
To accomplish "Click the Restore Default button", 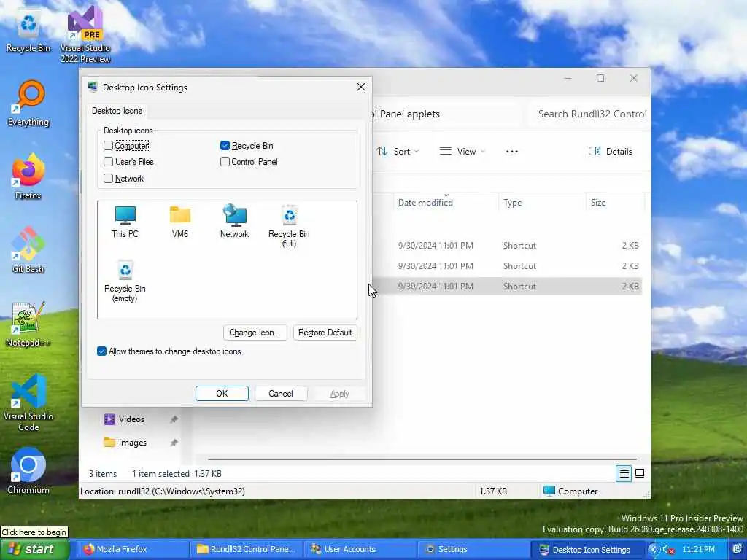I will click(x=325, y=332).
